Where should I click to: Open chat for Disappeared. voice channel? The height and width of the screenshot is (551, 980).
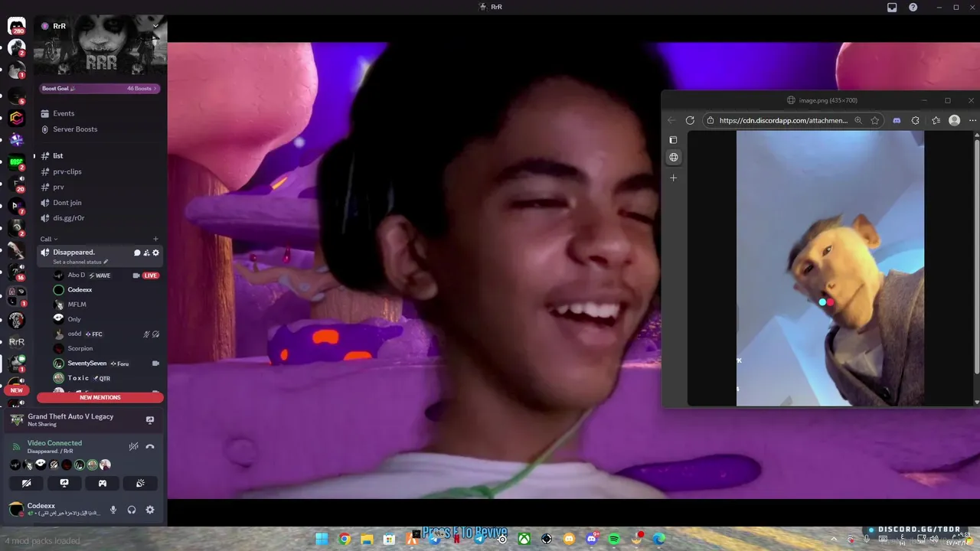(137, 253)
